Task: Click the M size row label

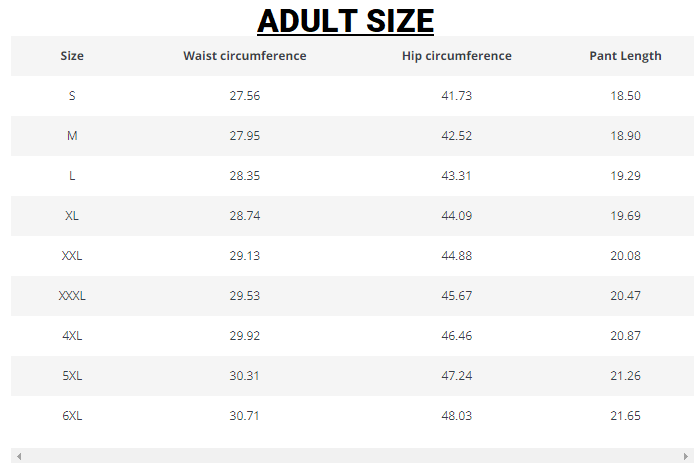Action: click(x=72, y=136)
